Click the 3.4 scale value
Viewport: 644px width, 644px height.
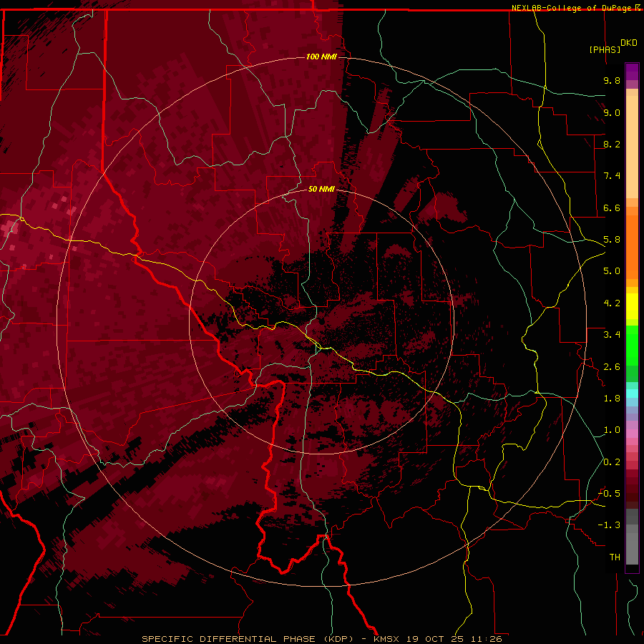pyautogui.click(x=612, y=335)
